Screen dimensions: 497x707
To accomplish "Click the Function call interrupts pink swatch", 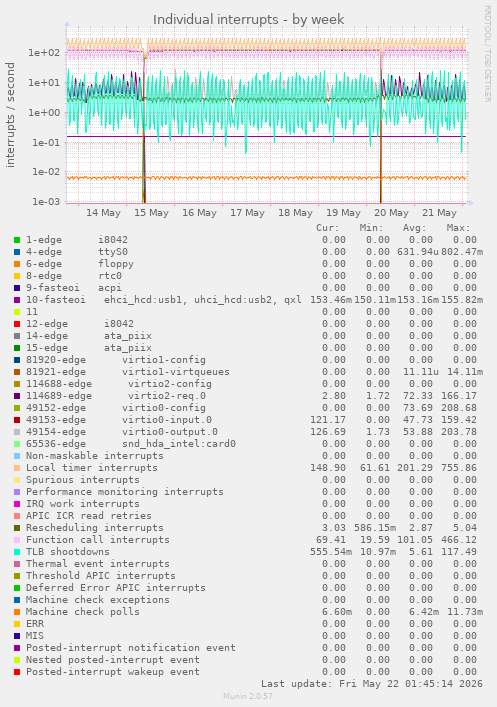I will coord(17,540).
